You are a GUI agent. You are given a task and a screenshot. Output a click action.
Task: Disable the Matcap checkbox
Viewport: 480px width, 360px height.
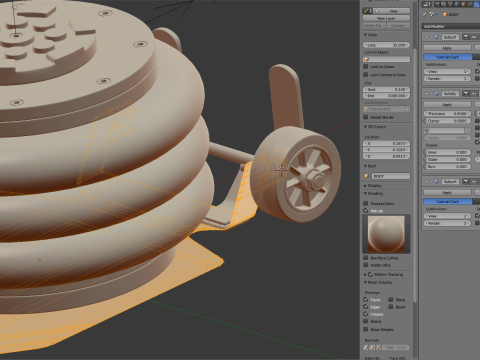pos(366,211)
